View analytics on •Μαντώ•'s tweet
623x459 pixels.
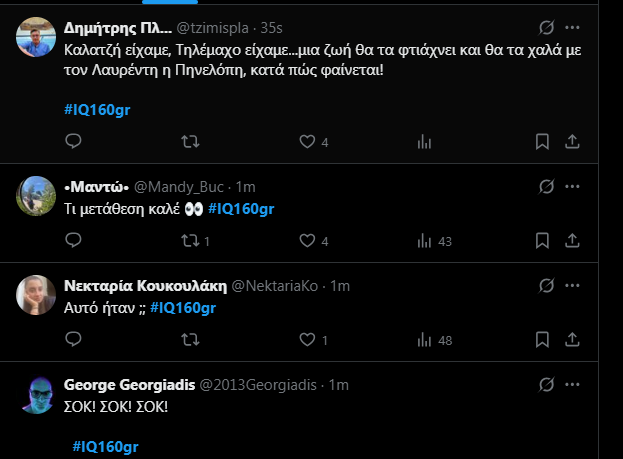[x=423, y=241]
